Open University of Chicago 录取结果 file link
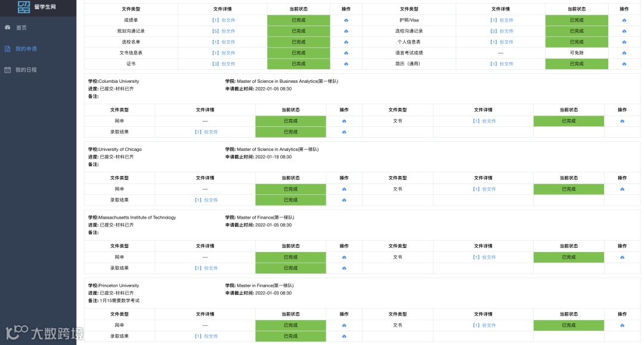Viewport: 644px width, 345px height. (x=206, y=200)
